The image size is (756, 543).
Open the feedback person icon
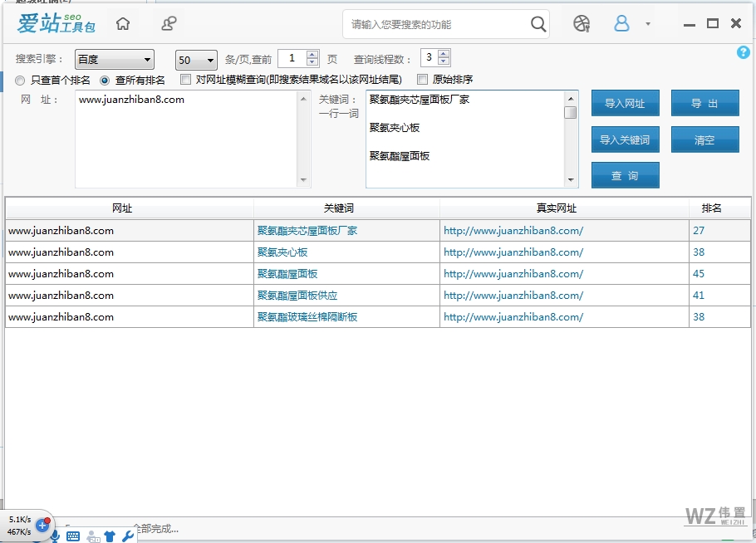(x=168, y=24)
